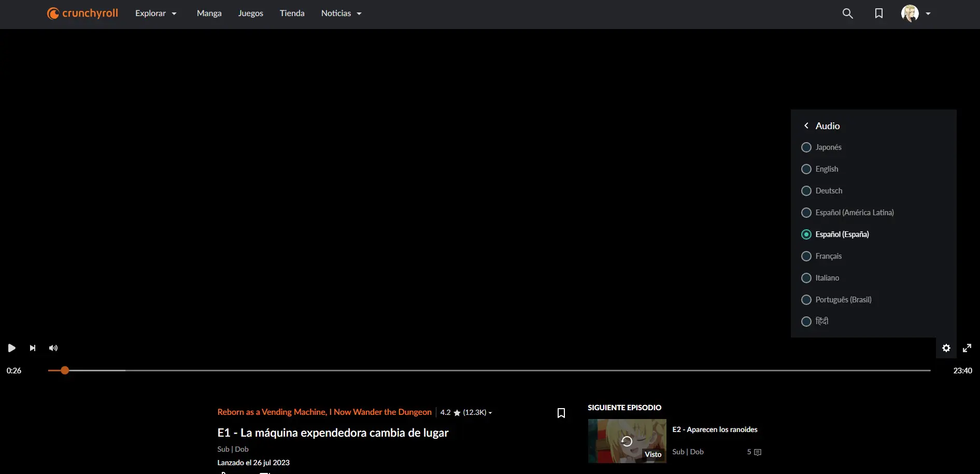Viewport: 980px width, 474px height.
Task: Skip to the next episode
Action: [33, 348]
